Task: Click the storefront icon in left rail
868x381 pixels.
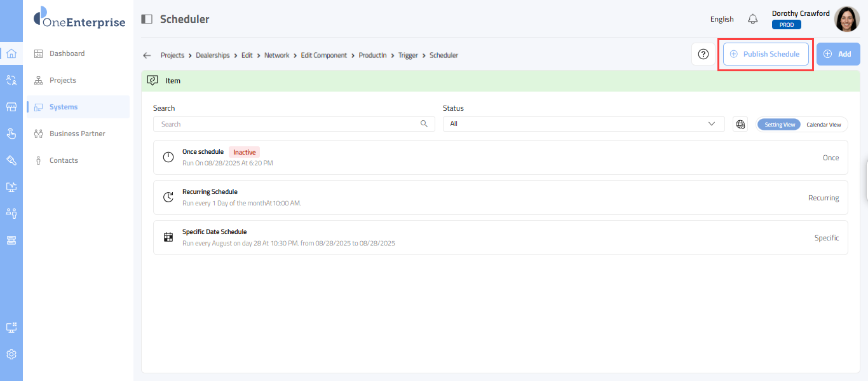Action: click(11, 107)
